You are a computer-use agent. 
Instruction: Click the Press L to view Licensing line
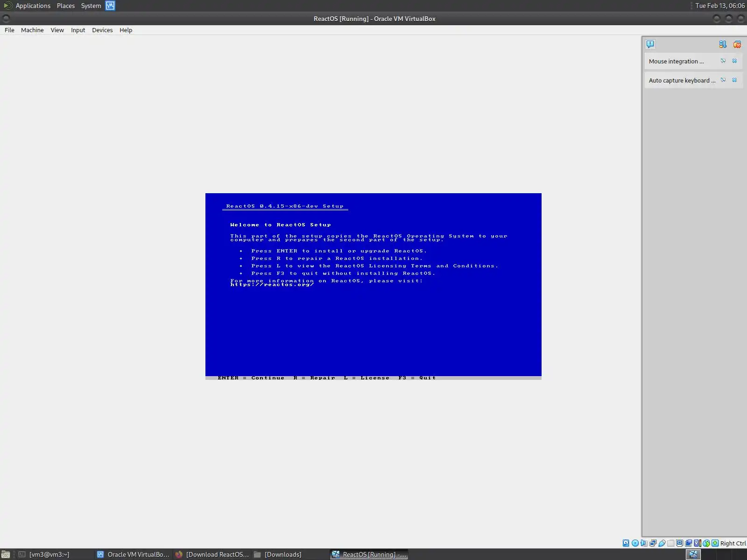click(374, 266)
